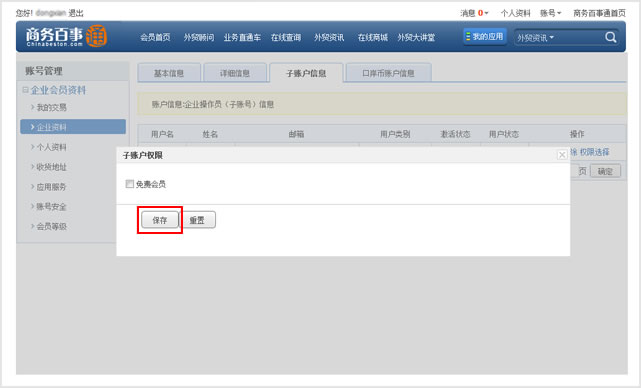Click the 邮箱 column header

[296, 134]
